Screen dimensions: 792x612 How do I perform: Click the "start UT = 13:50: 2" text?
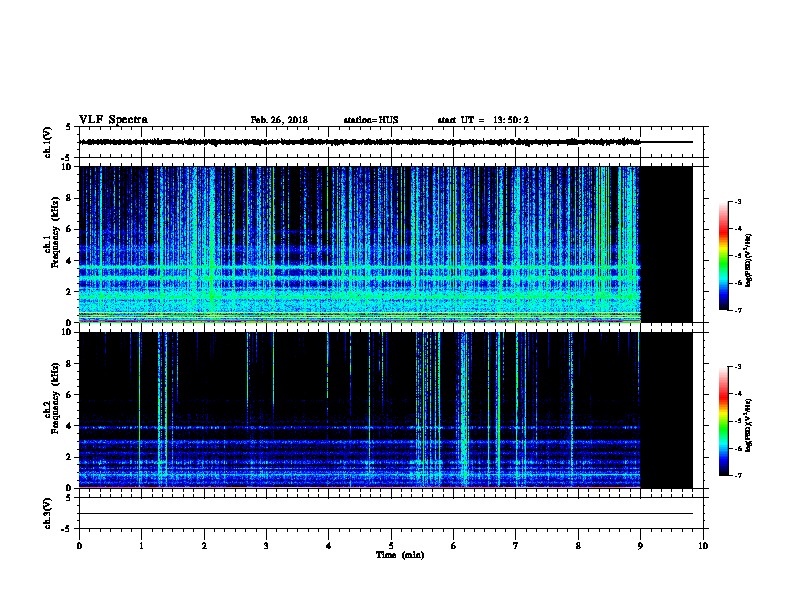coord(483,120)
